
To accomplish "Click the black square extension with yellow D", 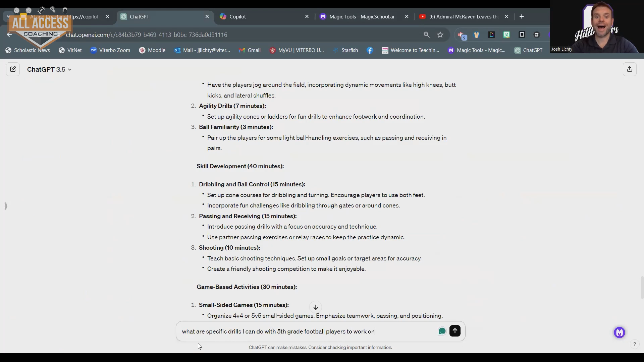I will [x=491, y=35].
